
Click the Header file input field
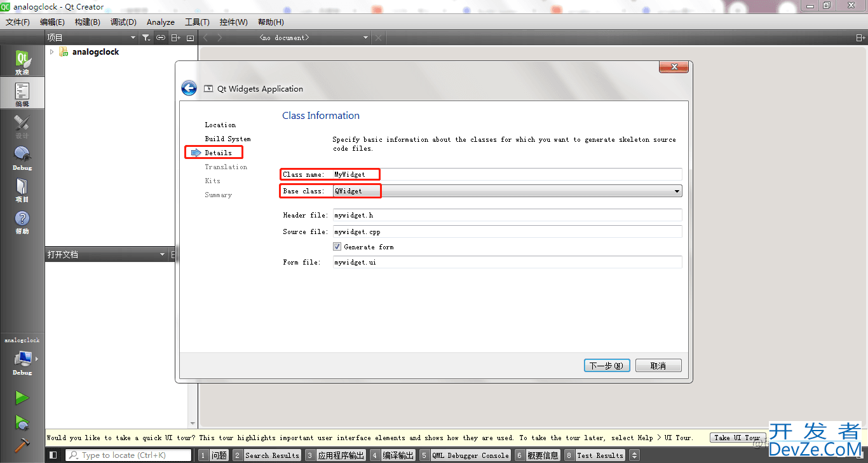coord(507,215)
